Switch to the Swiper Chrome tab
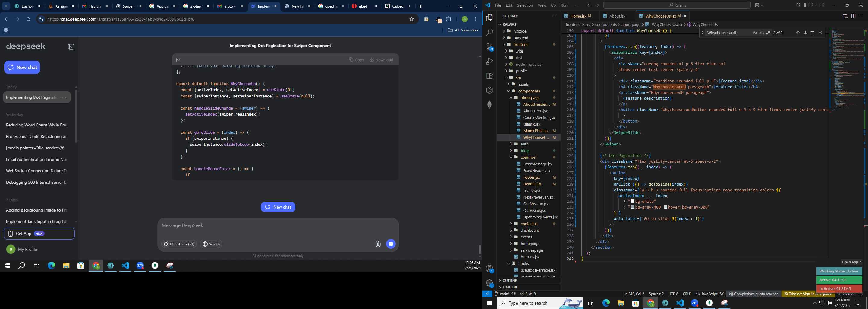Image resolution: width=868 pixels, height=309 pixels. (129, 6)
